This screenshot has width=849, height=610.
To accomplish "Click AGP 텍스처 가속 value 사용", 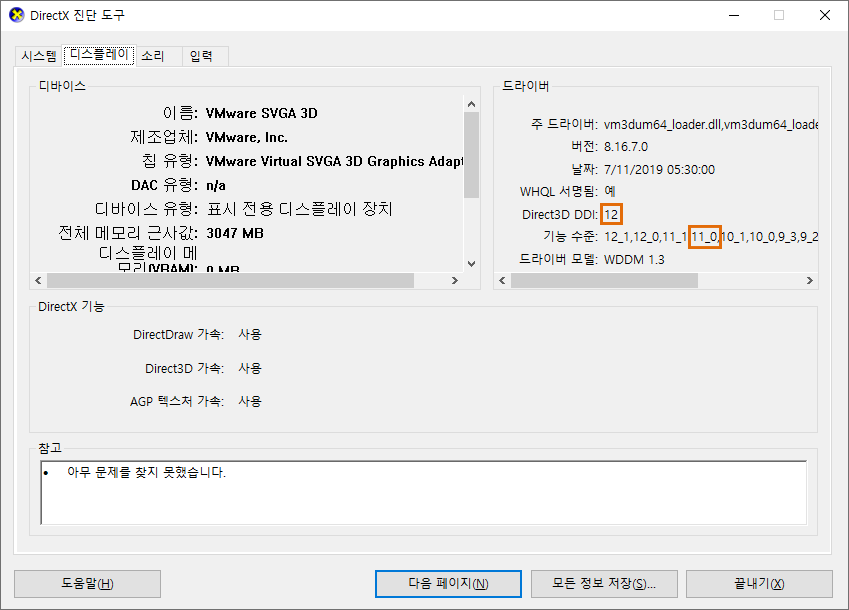I will 250,402.
